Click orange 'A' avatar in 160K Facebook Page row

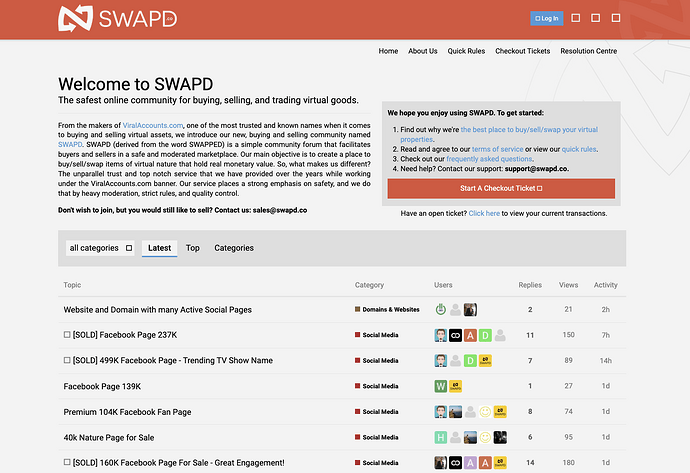(485, 463)
